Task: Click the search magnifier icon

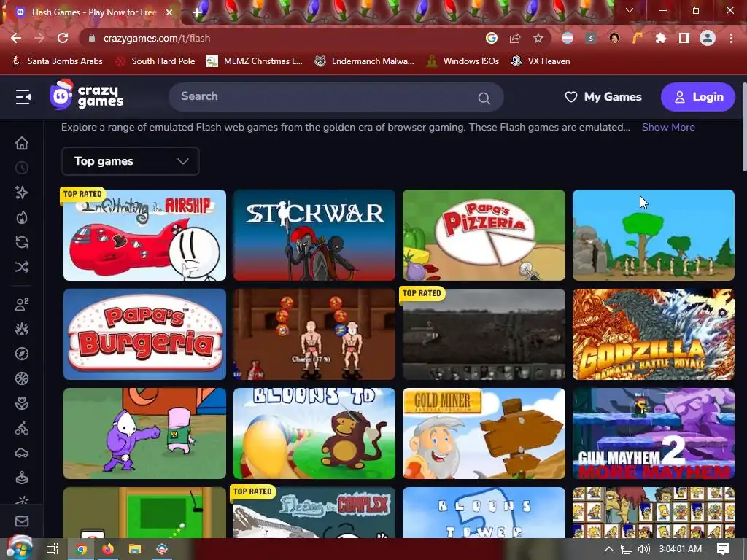Action: click(x=484, y=98)
